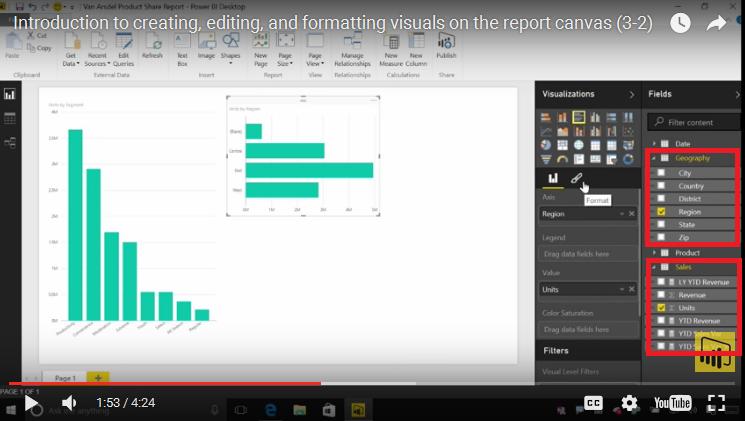Screen dimensions: 745x421
Task: Click the Cut button in Clipboard
Action: point(37,36)
